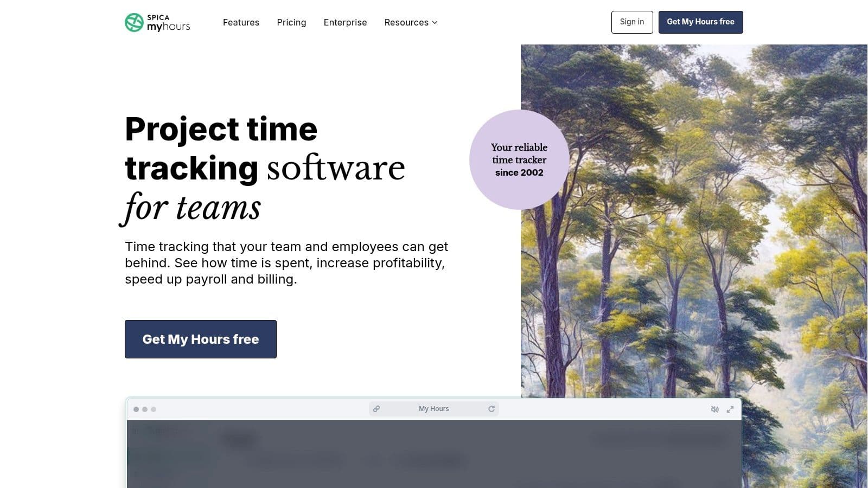The height and width of the screenshot is (488, 868).
Task: Click the purple 'since 2002' circle badge
Action: [519, 159]
